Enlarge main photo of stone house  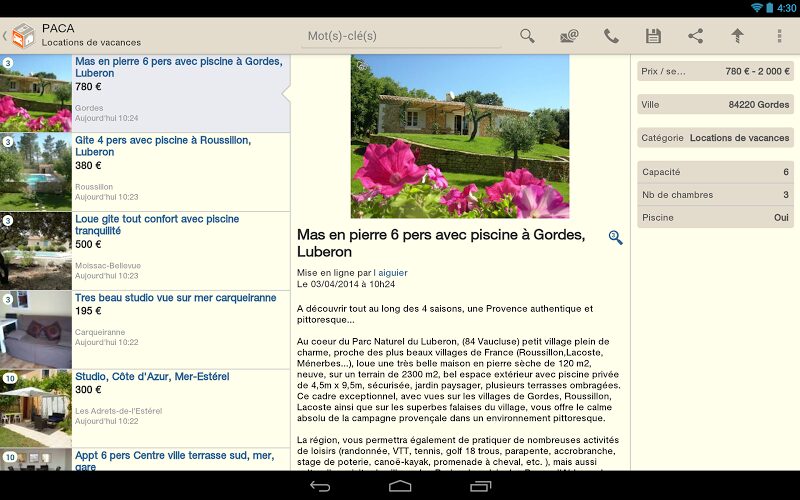(459, 136)
